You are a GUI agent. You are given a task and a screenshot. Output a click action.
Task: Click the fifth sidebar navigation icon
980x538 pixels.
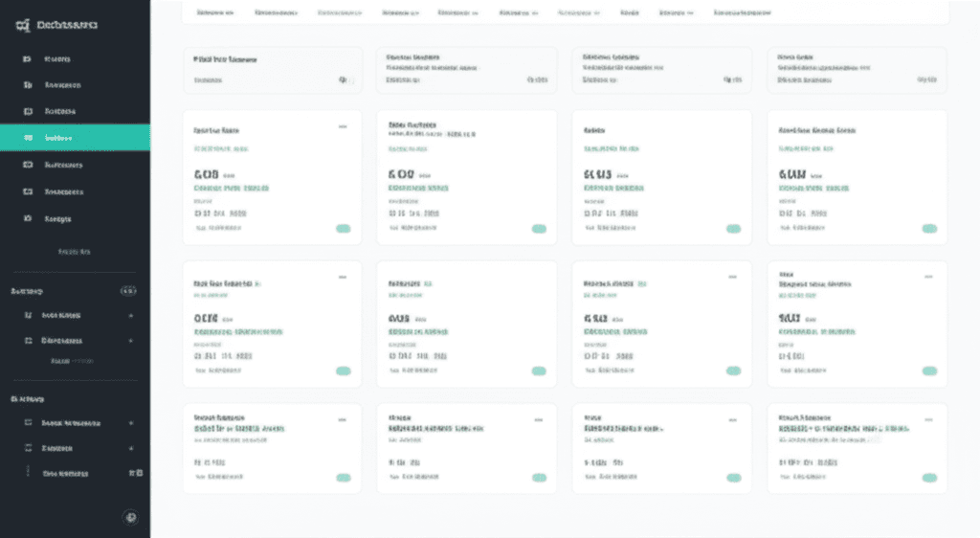coord(27,165)
